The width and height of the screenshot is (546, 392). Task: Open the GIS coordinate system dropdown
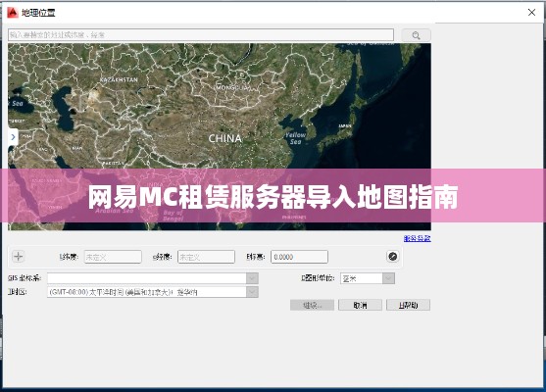click(252, 278)
